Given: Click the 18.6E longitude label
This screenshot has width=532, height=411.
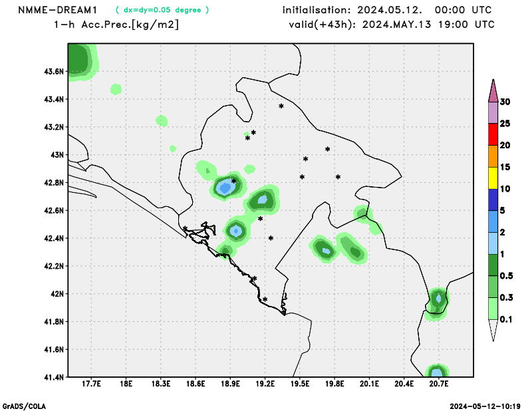Looking at the screenshot, I should [196, 384].
